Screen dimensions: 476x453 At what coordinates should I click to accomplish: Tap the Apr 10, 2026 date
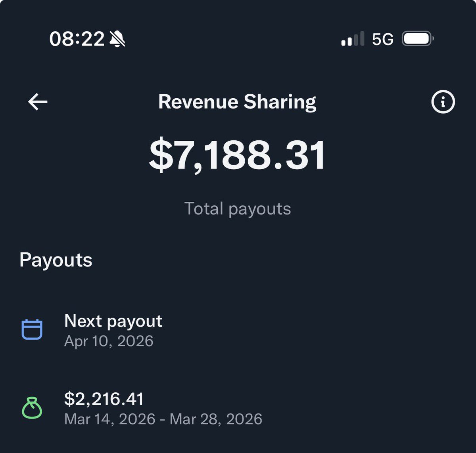[x=109, y=341]
